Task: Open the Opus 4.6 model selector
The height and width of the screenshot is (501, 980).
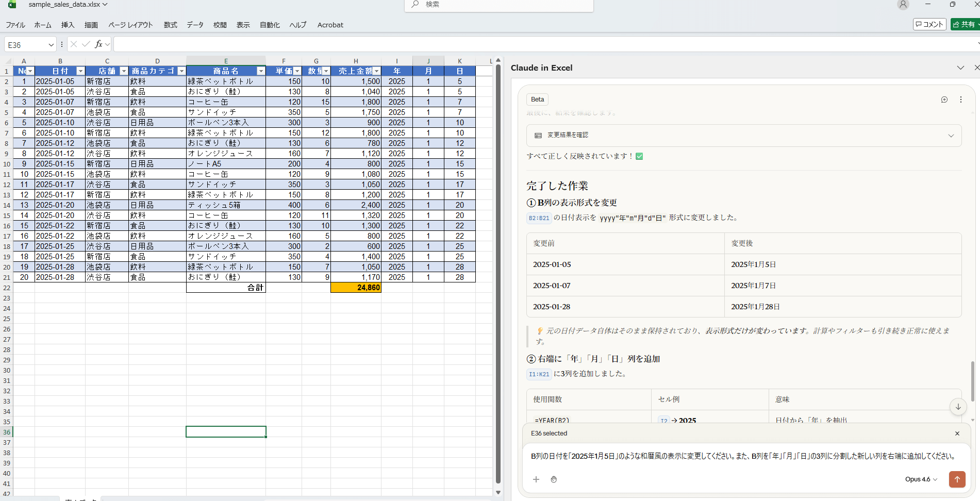Action: (x=921, y=479)
